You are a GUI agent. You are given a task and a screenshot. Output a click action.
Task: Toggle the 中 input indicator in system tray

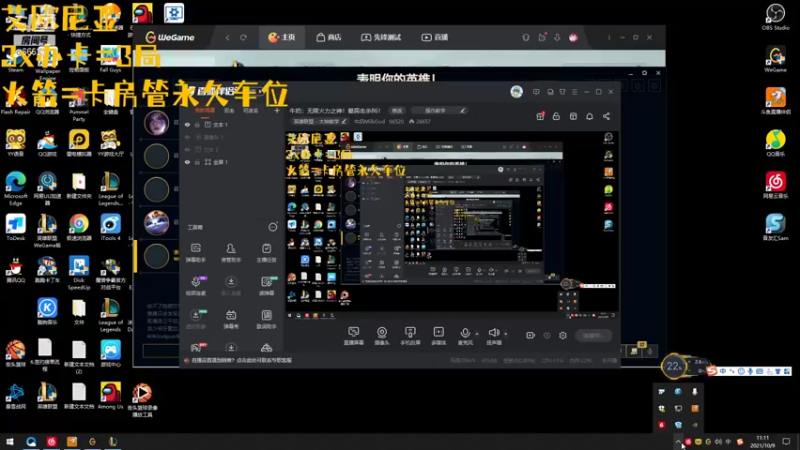pos(728,441)
